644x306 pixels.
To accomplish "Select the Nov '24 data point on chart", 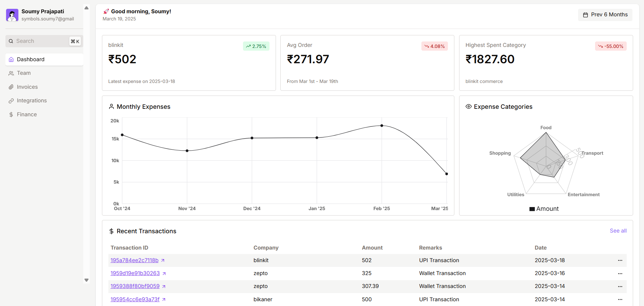I will coord(187,151).
